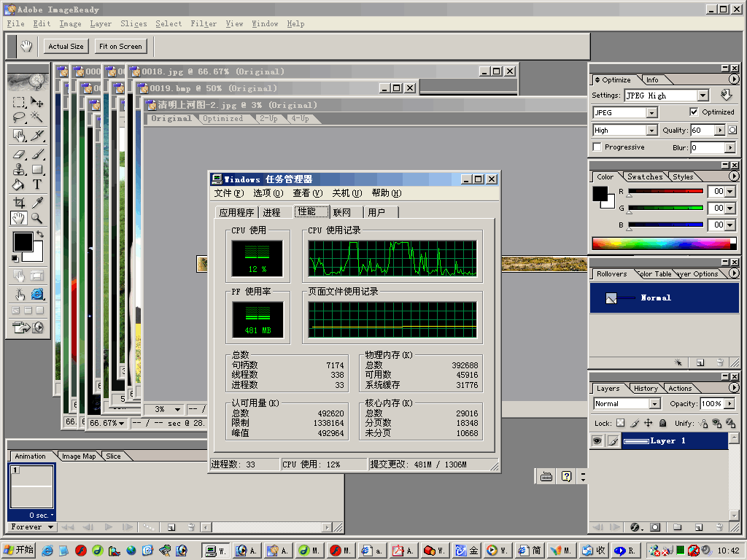The height and width of the screenshot is (560, 747).
Task: Swap foreground and background colors
Action: [40, 234]
